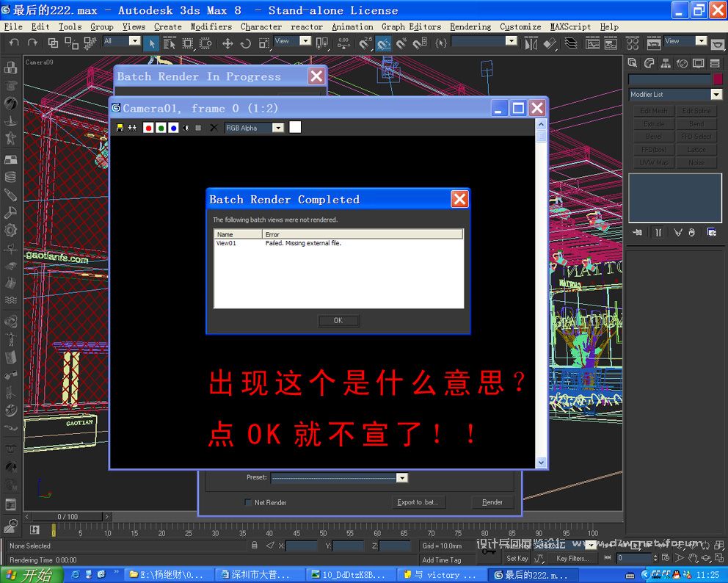
Task: Click the Error column header
Action: [x=363, y=234]
